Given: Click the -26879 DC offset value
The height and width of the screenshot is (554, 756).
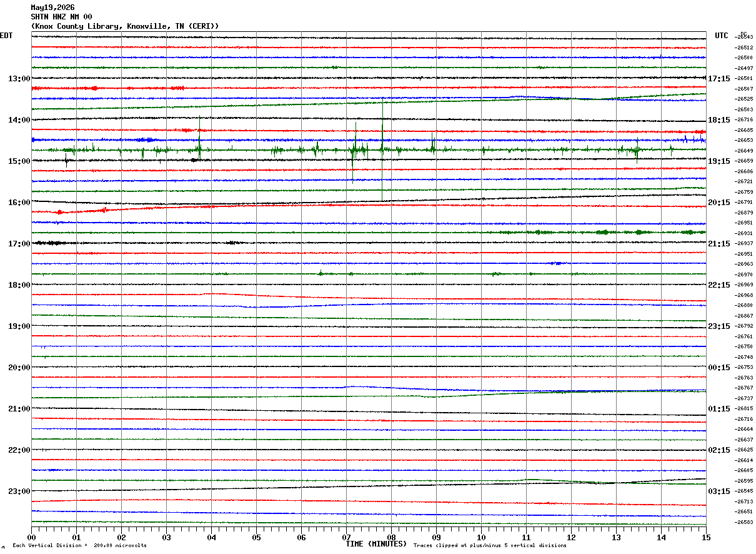Looking at the screenshot, I should click(x=744, y=213).
